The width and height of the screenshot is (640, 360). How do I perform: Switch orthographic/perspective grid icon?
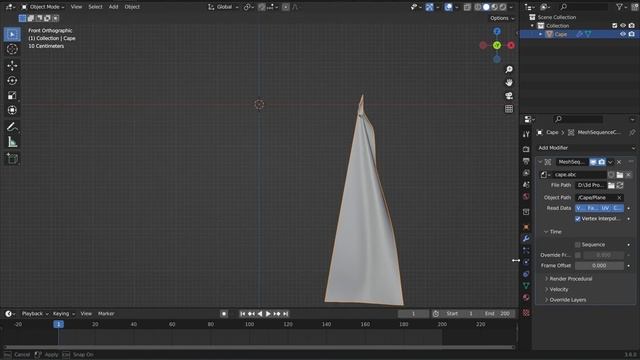(x=509, y=109)
